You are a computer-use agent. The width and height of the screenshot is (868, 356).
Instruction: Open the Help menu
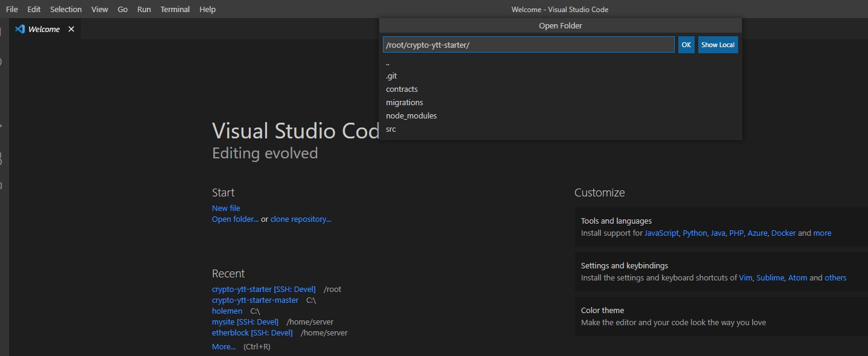(x=207, y=9)
